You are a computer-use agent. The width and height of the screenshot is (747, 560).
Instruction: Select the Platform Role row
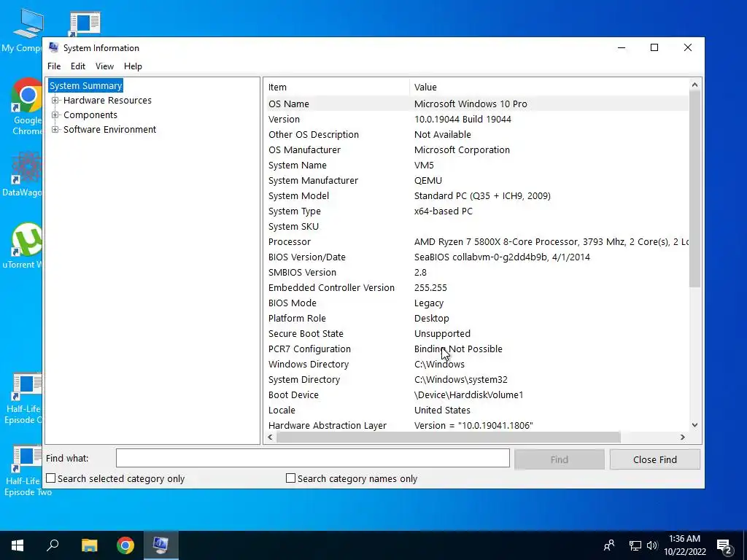(x=476, y=318)
